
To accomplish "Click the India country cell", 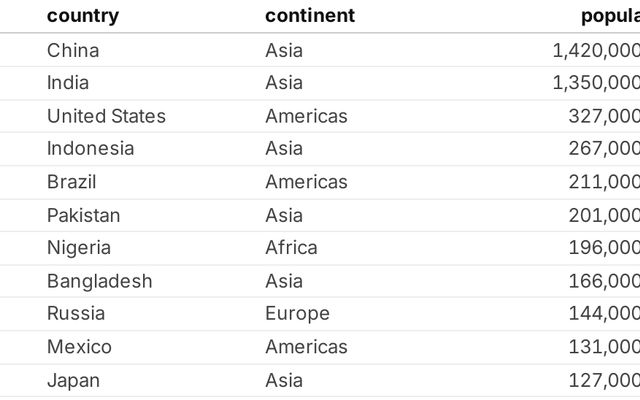I will pyautogui.click(x=68, y=83).
